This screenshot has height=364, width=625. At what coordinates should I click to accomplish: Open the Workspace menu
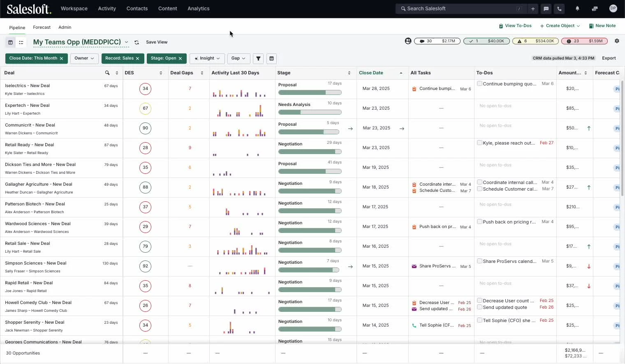(74, 9)
